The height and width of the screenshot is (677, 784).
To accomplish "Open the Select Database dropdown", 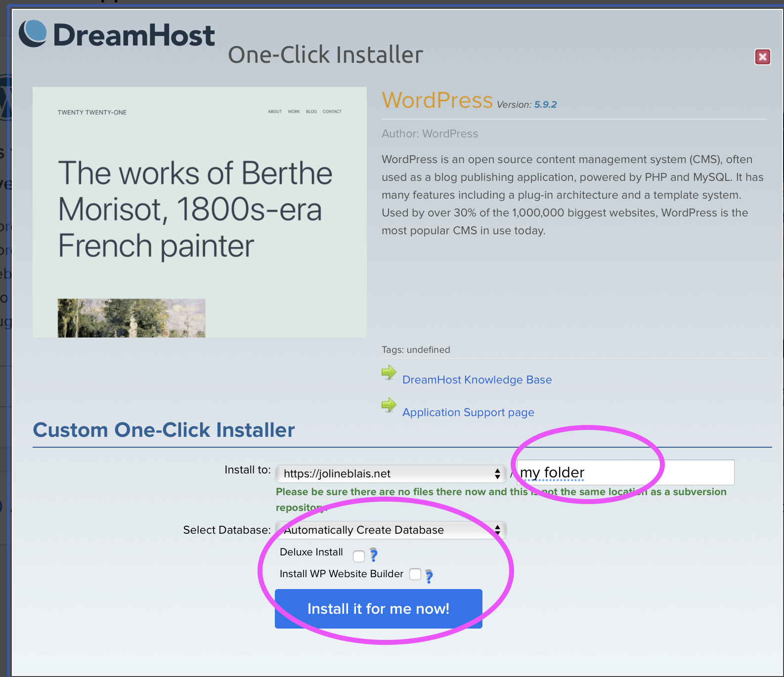I will [x=391, y=530].
